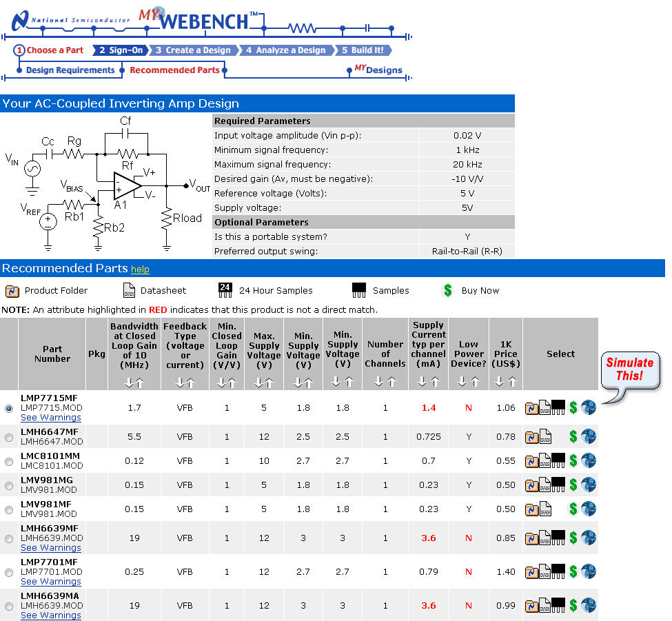Open product folder for LMH6647MF
Image resolution: width=672 pixels, height=621 pixels.
(532, 438)
